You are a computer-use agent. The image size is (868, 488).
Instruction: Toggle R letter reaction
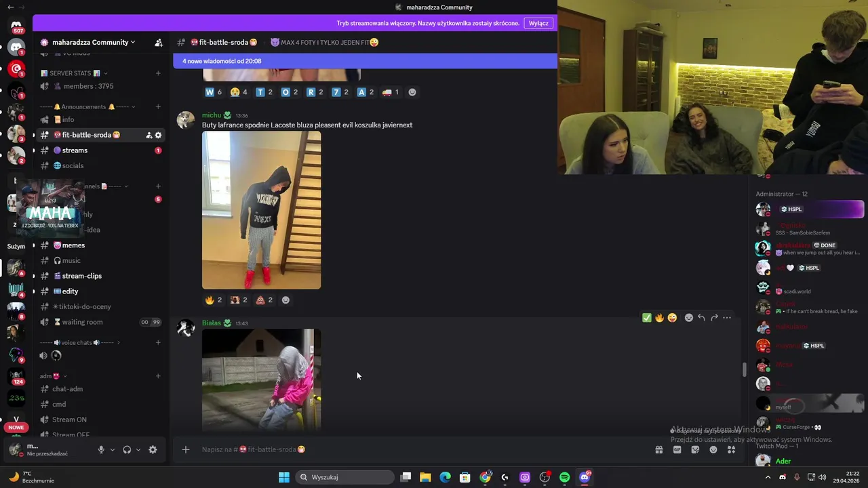315,92
